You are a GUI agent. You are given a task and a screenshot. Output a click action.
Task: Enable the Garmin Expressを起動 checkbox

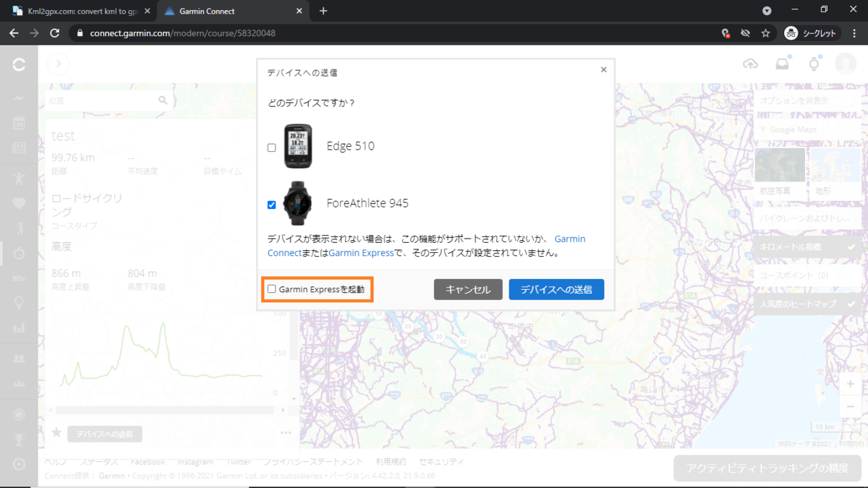pos(272,289)
